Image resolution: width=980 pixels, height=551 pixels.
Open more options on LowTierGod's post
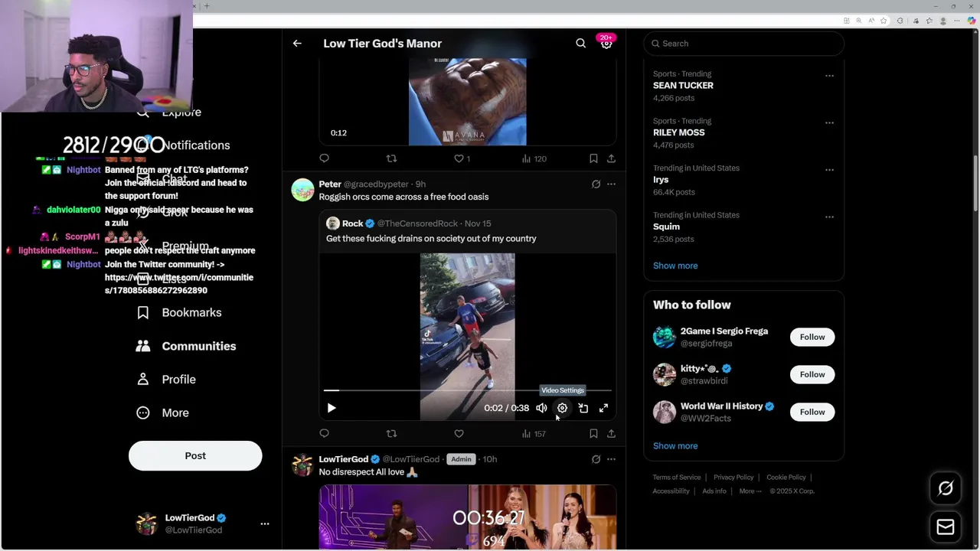pyautogui.click(x=611, y=459)
